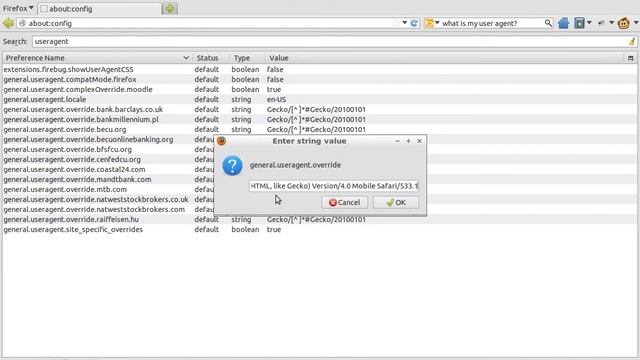Sort by the Value column header
This screenshot has width=640, height=360.
coord(445,58)
